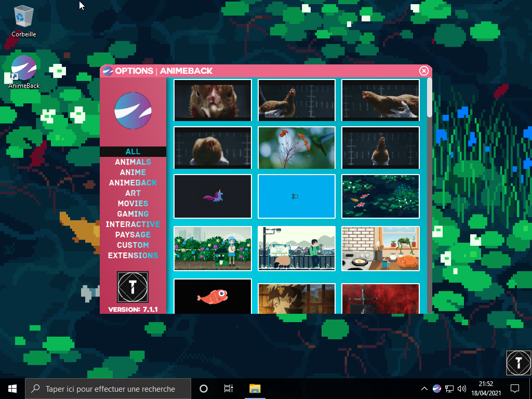Choose the pixel koi pond wallpaper
Viewport: 532px width, 399px height.
pyautogui.click(x=380, y=196)
